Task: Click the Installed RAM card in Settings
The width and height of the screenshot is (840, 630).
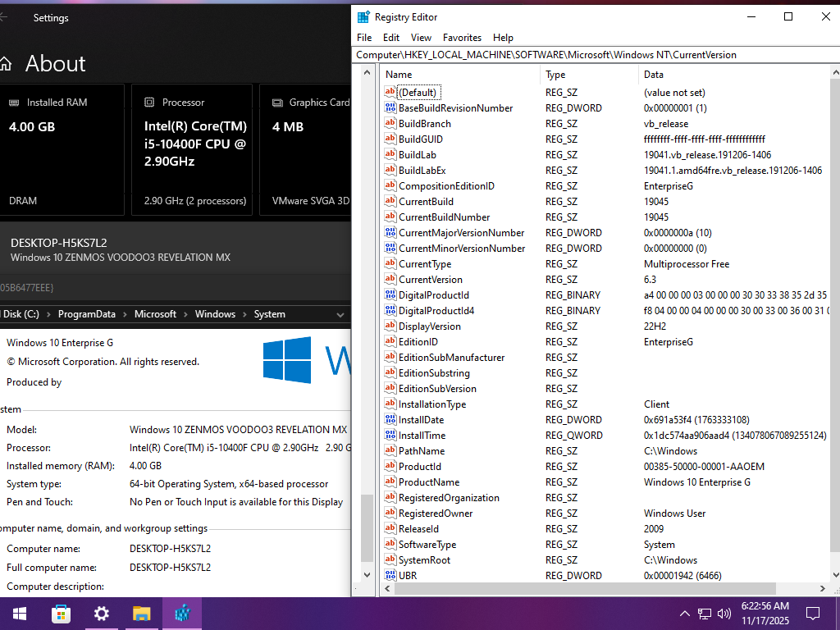Action: click(62, 149)
